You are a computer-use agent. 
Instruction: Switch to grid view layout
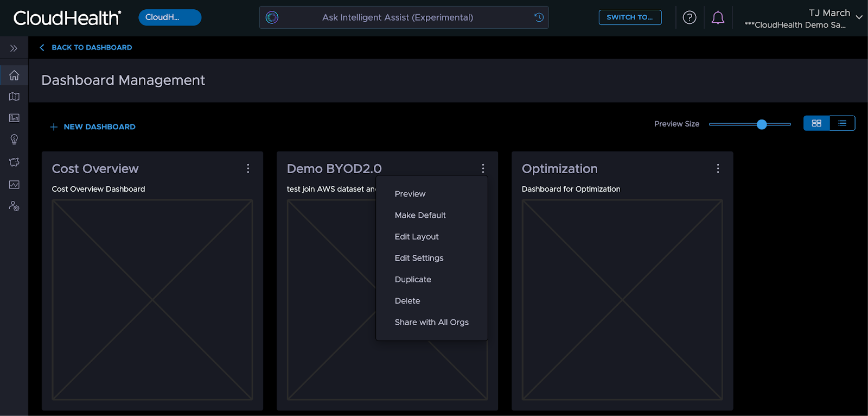click(x=816, y=123)
